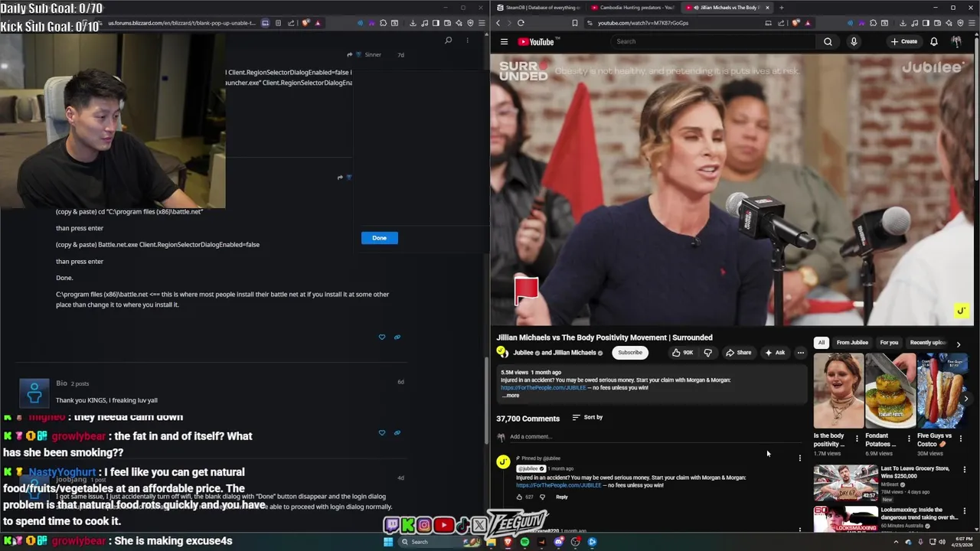This screenshot has width=980, height=551.
Task: Click the YouTube Create button
Action: [903, 41]
